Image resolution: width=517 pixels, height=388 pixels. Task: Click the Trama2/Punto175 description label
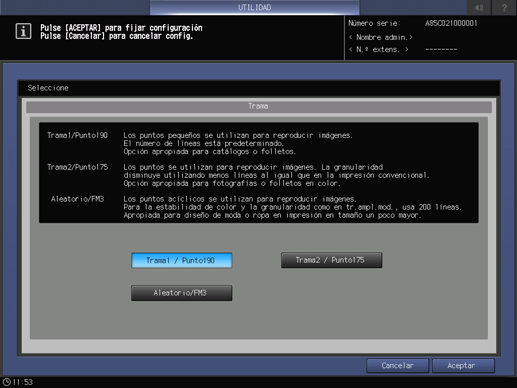point(77,167)
